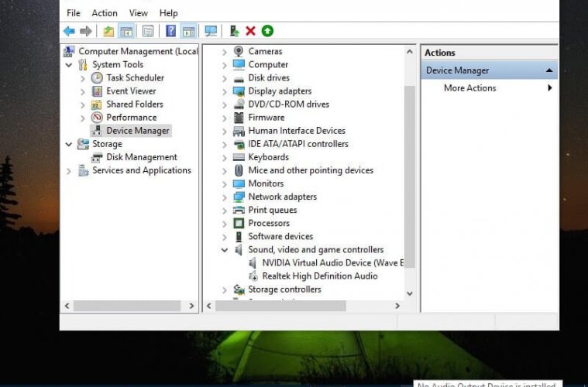
Task: Click the Event Viewer icon
Action: [x=97, y=91]
